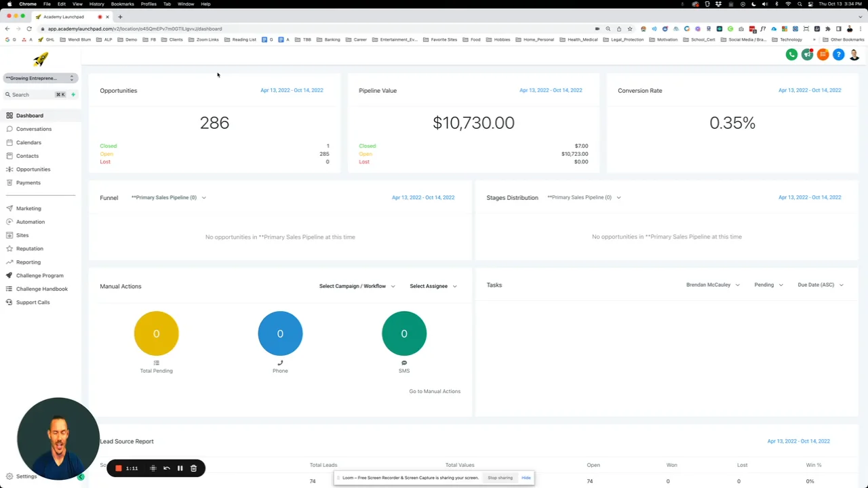Image resolution: width=868 pixels, height=488 pixels.
Task: Open the Technology bookmarks folder
Action: [787, 40]
